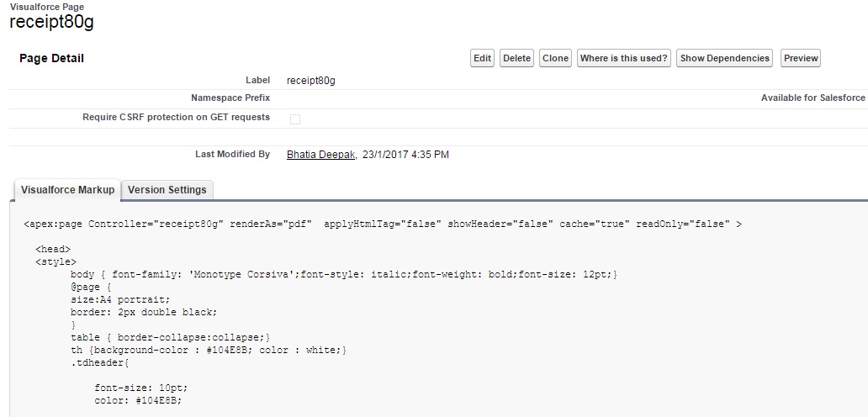Click the th background-color CSS line

point(209,350)
